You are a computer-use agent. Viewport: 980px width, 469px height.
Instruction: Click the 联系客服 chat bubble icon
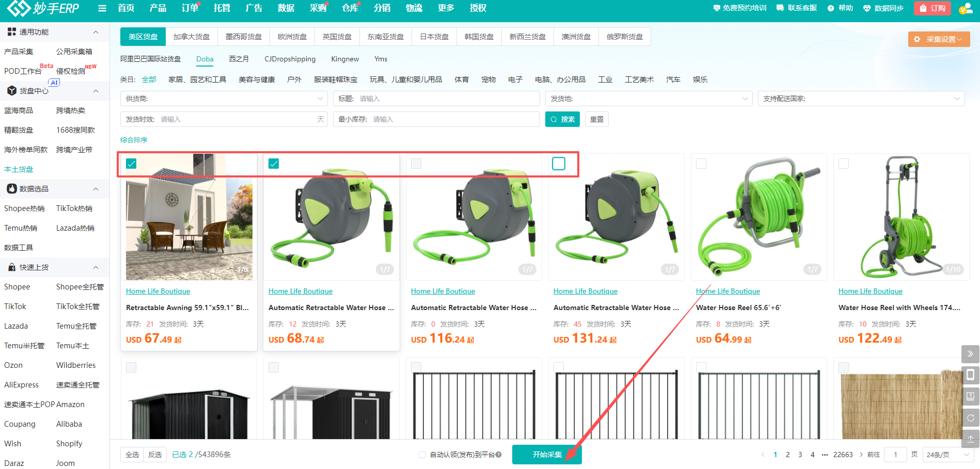click(780, 8)
